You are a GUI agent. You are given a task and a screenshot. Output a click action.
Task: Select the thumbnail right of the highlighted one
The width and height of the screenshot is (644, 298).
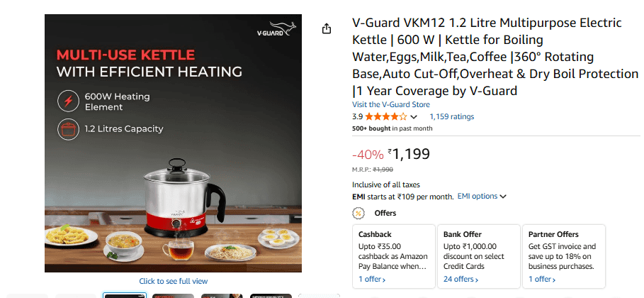(x=173, y=295)
